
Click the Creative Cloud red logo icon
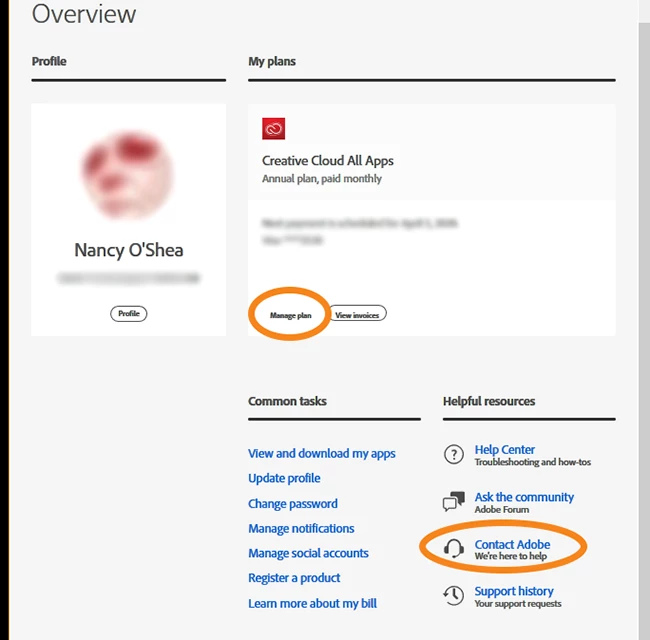(x=273, y=128)
